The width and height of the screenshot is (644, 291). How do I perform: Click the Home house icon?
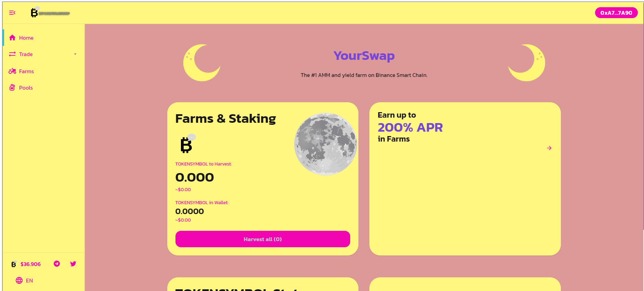(x=12, y=38)
